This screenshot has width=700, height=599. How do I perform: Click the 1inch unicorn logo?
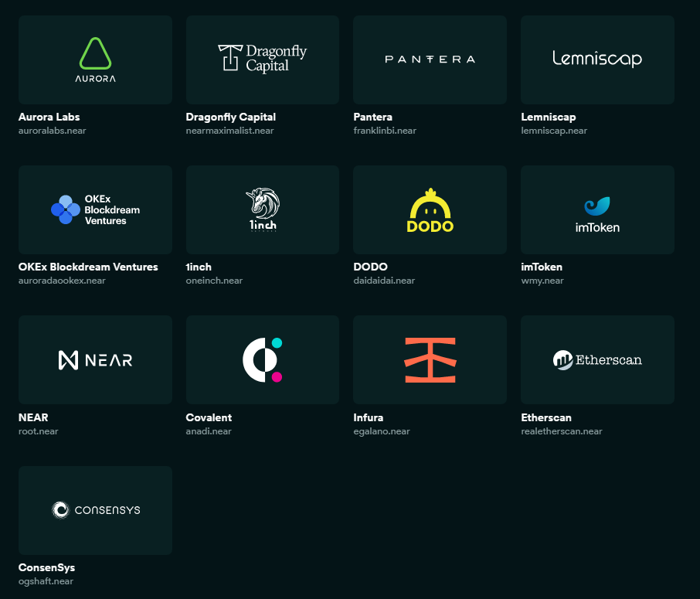click(263, 209)
